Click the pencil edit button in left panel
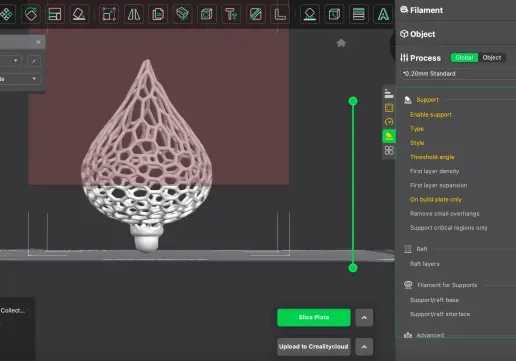516x361 pixels. coord(34,61)
